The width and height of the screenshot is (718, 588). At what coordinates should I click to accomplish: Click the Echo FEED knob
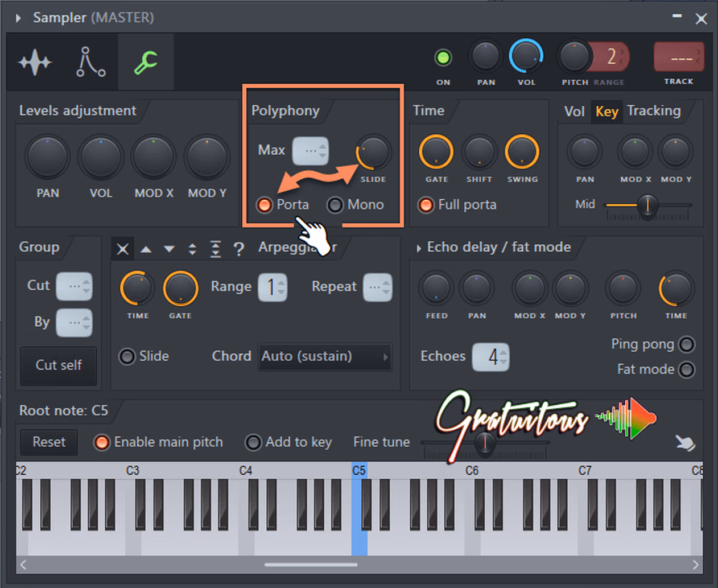pyautogui.click(x=436, y=289)
